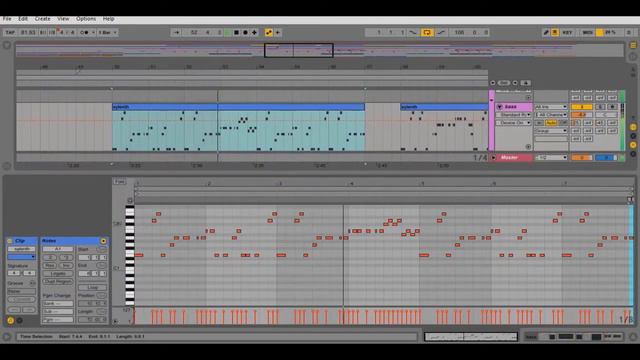Open the Create menu
The width and height of the screenshot is (640, 360).
(42, 19)
